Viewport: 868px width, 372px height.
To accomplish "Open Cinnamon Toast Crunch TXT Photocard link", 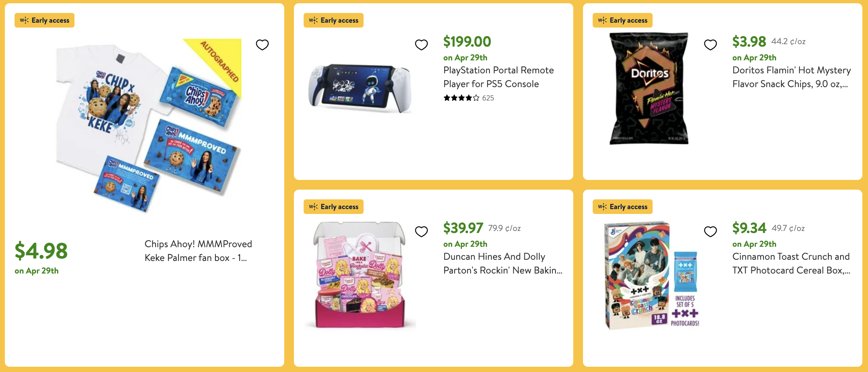I will (x=791, y=263).
